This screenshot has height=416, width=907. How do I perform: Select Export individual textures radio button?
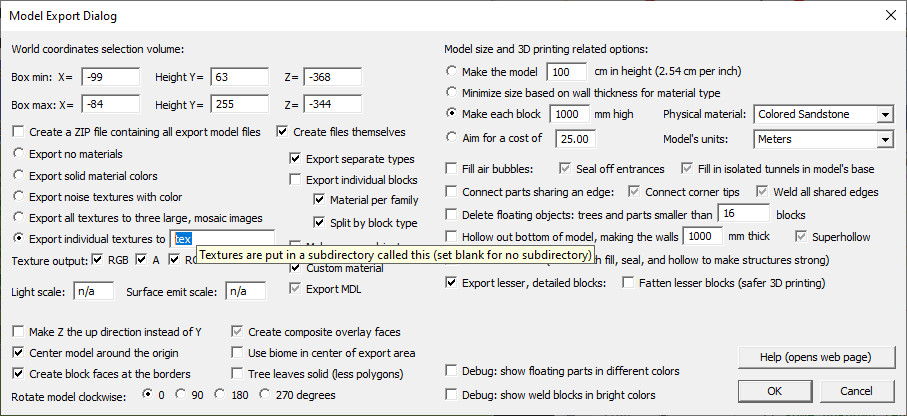coord(19,238)
